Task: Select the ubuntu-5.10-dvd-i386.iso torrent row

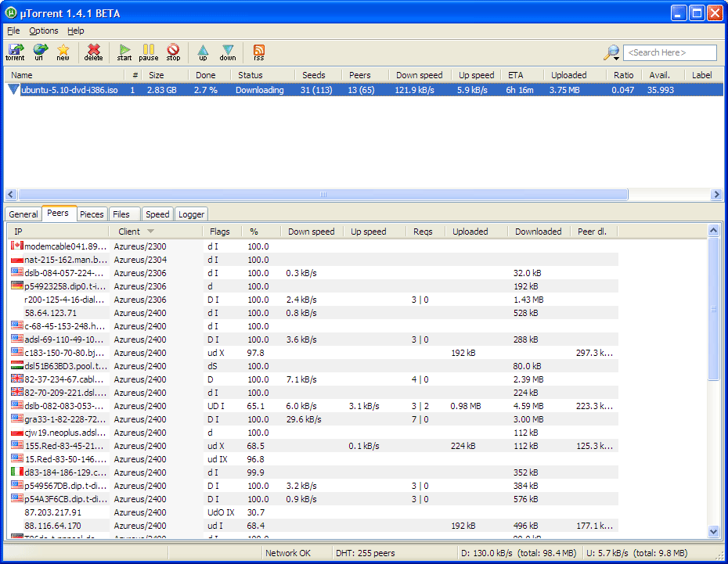Action: click(x=364, y=90)
